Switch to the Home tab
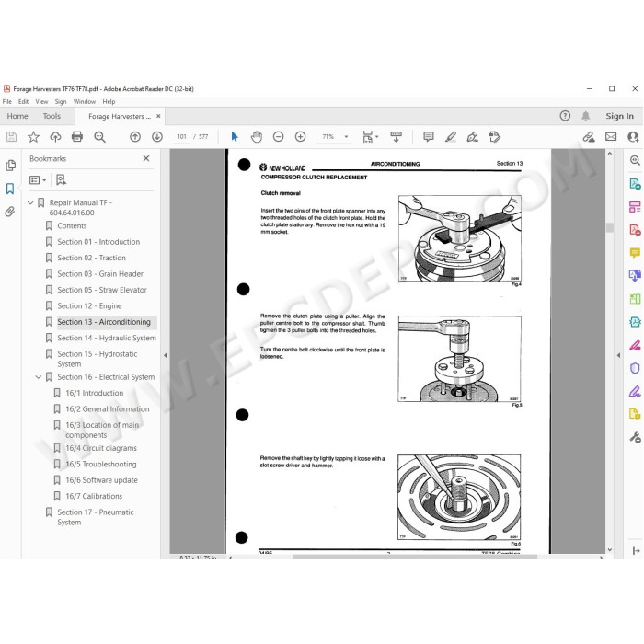Screen dimensions: 644x644 [17, 116]
